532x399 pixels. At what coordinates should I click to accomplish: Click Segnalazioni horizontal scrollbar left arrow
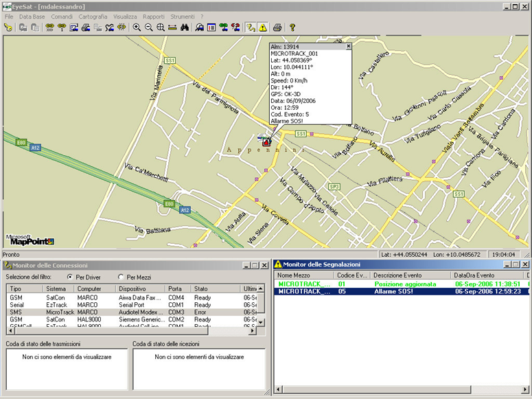278,389
